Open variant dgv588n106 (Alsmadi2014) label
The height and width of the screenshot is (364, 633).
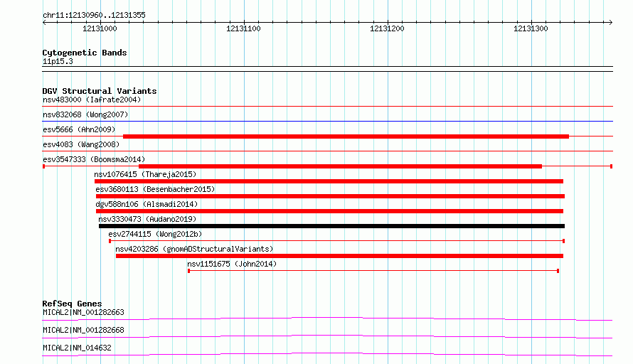click(x=147, y=204)
